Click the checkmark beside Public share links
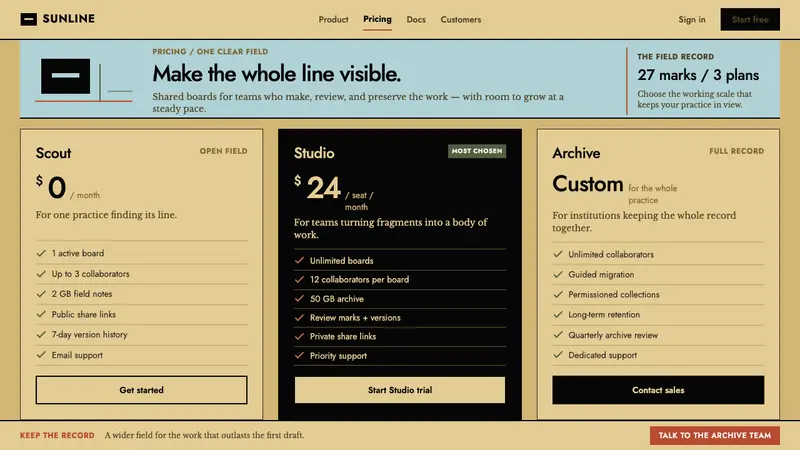The image size is (800, 450). click(x=41, y=314)
